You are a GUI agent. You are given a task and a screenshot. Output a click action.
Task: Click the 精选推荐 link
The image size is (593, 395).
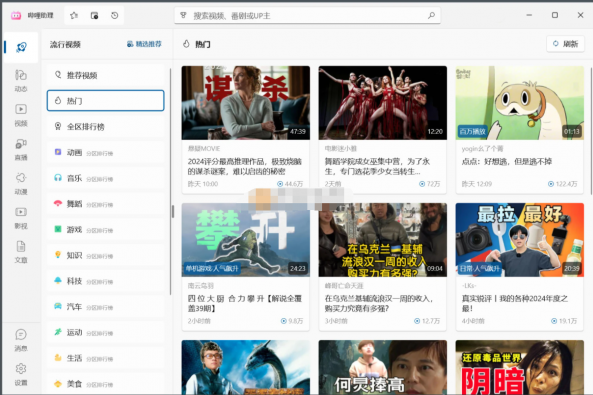(x=144, y=44)
